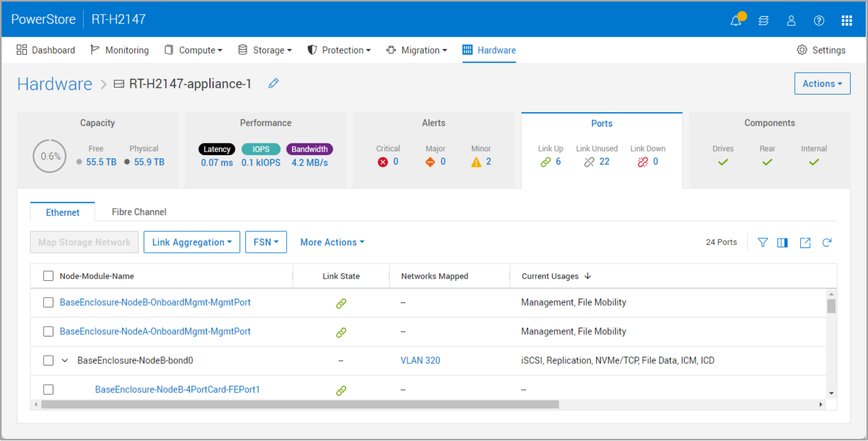Click the Link Down broken chain icon

pos(643,162)
